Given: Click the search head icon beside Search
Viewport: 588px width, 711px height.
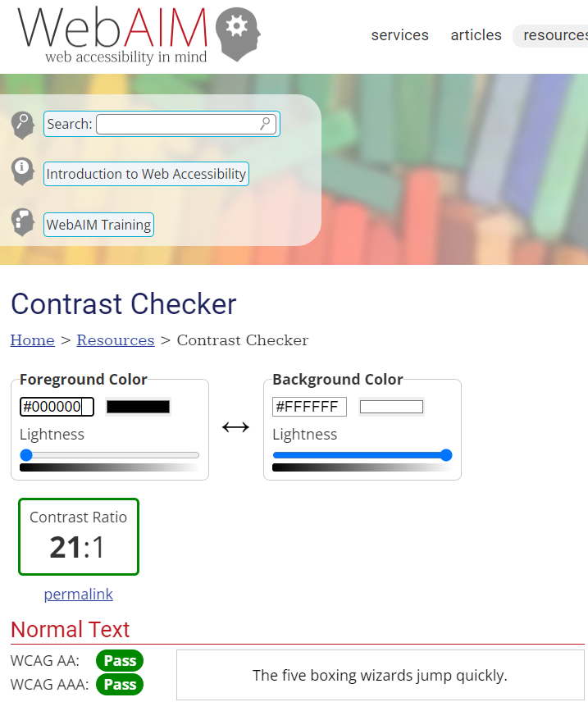Looking at the screenshot, I should pos(23,125).
